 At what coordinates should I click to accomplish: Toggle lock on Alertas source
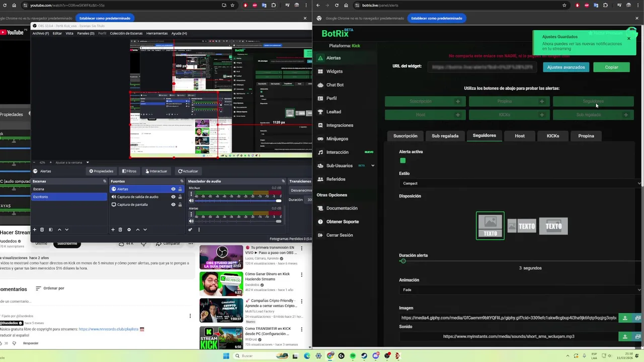(x=180, y=189)
